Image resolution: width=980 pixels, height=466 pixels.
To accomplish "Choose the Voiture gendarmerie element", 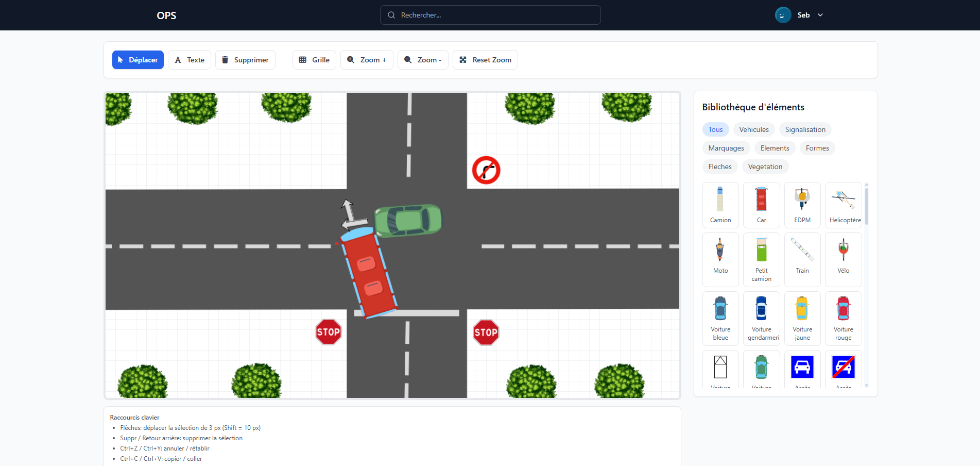I will pyautogui.click(x=761, y=318).
